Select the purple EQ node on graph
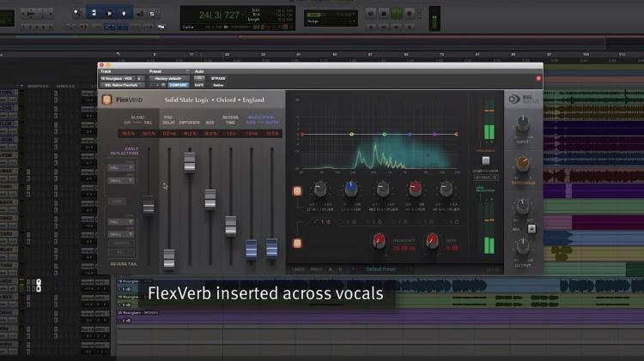The height and width of the screenshot is (361, 644). (435, 135)
